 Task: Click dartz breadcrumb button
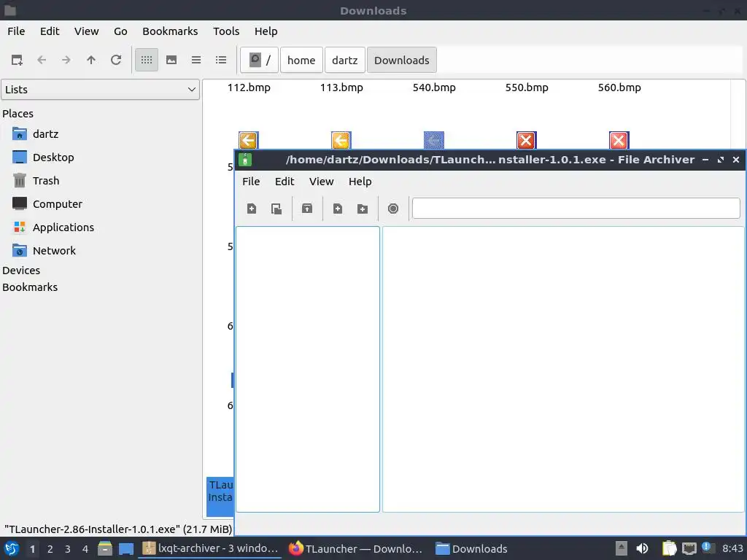click(345, 60)
